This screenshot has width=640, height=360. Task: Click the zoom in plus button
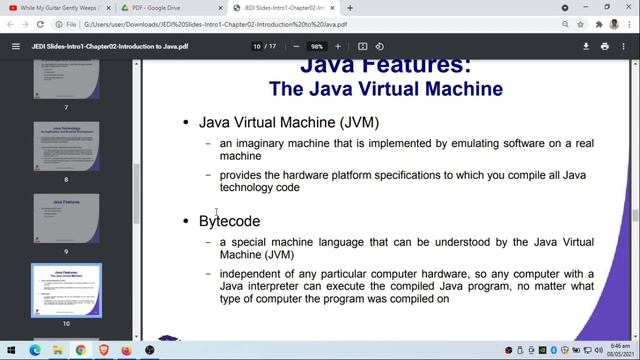(x=338, y=47)
